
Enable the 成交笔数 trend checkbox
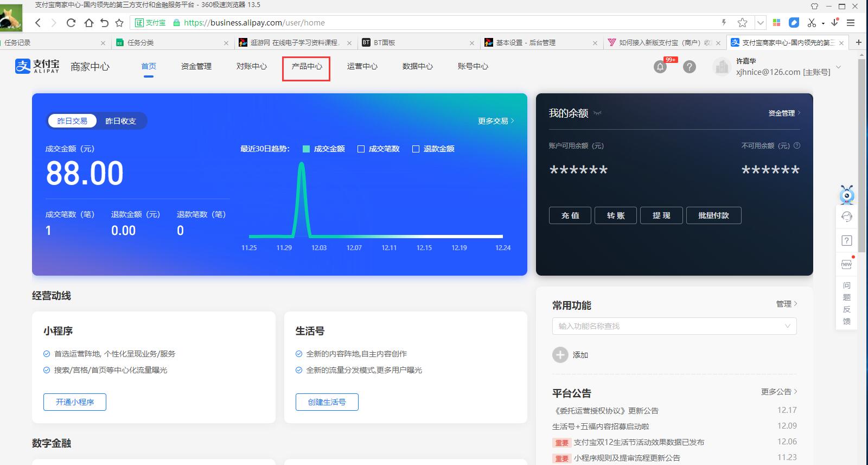pyautogui.click(x=361, y=149)
